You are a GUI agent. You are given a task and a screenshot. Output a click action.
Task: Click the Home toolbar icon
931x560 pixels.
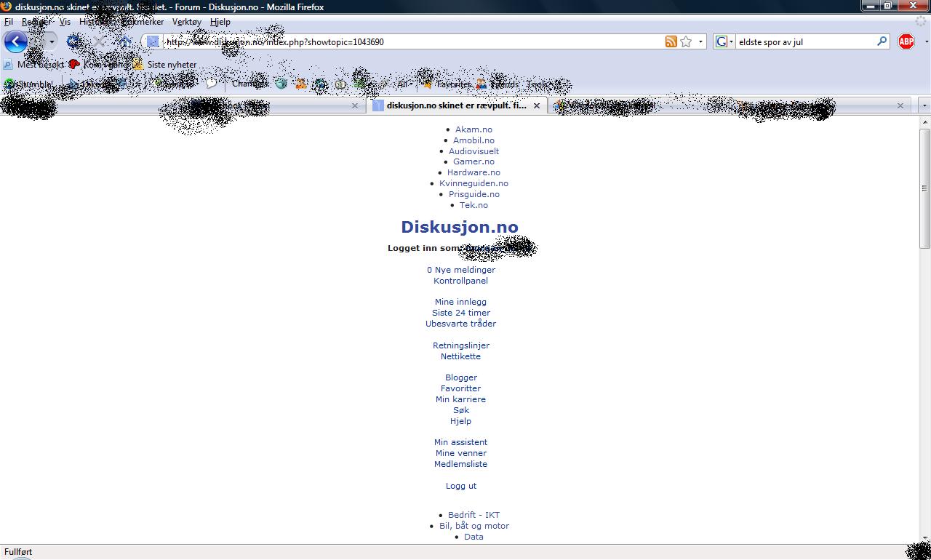click(124, 41)
